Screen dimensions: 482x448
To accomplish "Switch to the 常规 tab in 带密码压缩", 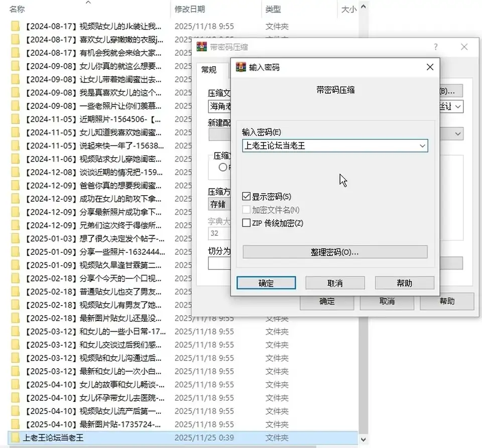I will coord(209,70).
